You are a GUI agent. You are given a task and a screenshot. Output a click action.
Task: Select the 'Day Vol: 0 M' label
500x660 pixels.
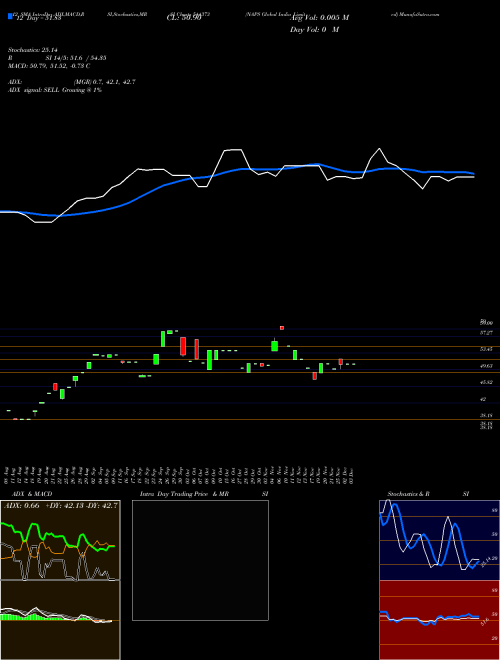(x=314, y=30)
